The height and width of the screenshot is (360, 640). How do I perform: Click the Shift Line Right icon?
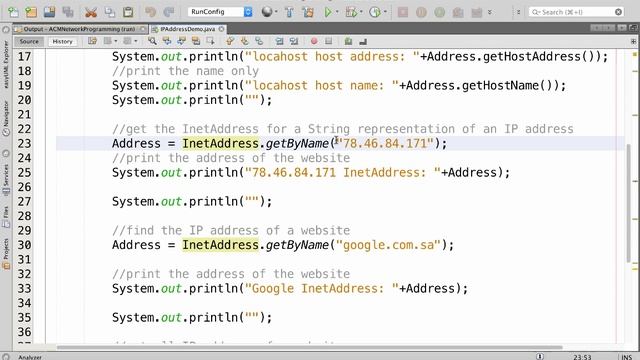coord(294,41)
